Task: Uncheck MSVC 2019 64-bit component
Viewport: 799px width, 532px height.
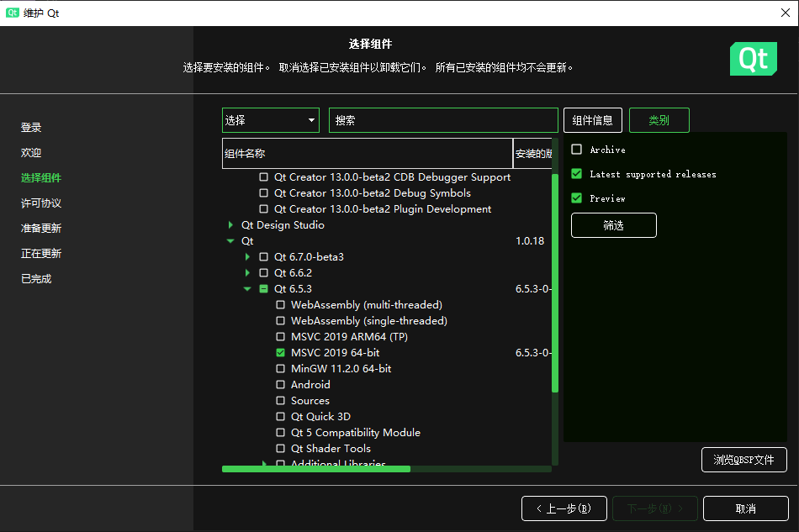Action: click(280, 352)
